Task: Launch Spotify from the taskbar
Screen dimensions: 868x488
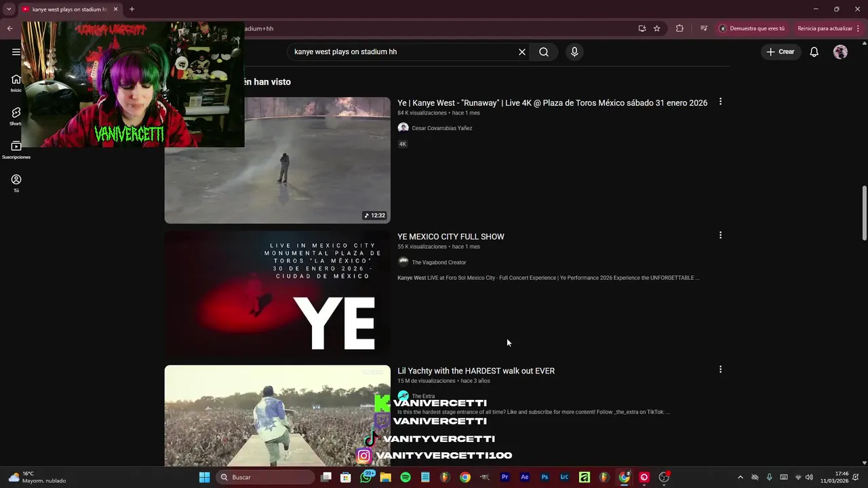Action: coord(406,477)
